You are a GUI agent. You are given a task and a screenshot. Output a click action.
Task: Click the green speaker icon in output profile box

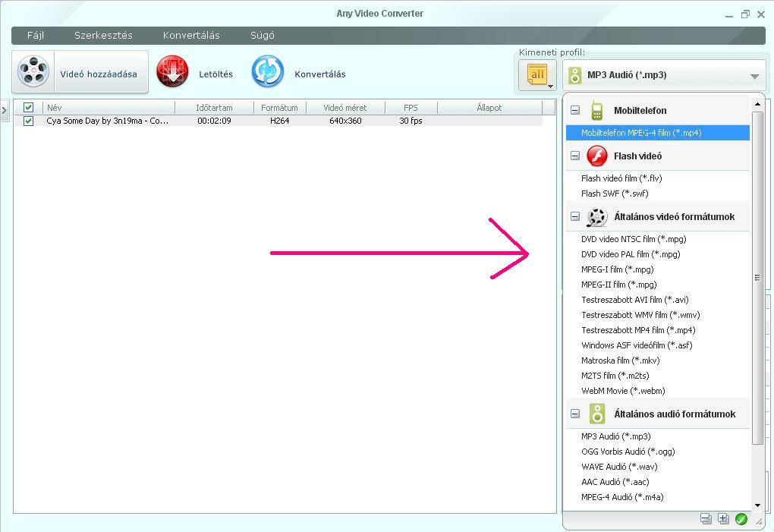[574, 75]
